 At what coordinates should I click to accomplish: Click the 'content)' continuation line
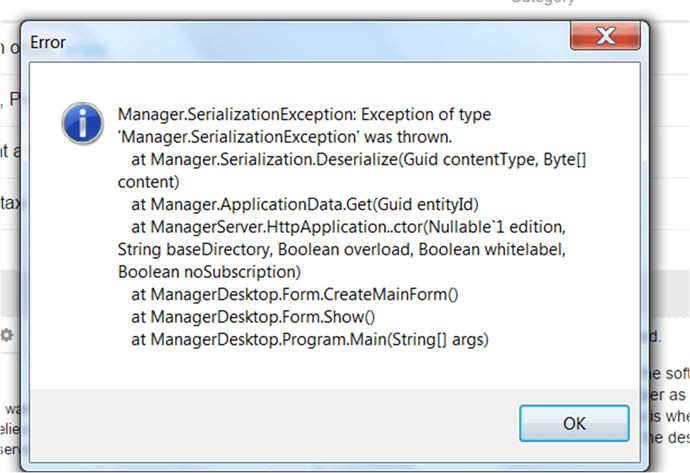(148, 183)
